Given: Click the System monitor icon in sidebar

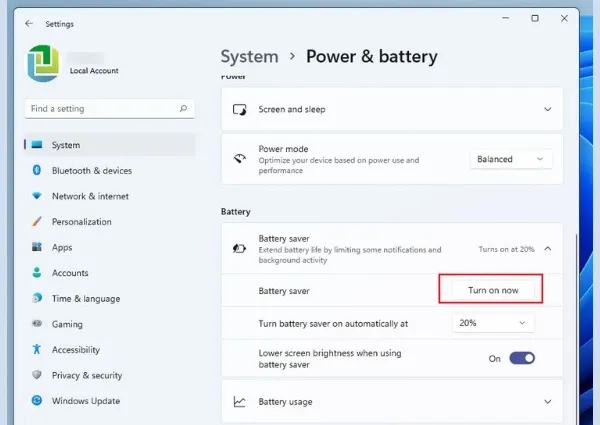Looking at the screenshot, I should 37,145.
